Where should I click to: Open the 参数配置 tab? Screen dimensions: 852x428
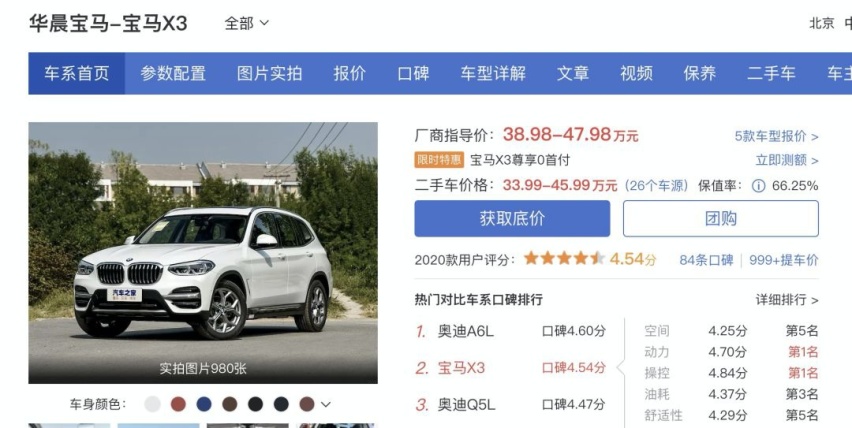173,73
